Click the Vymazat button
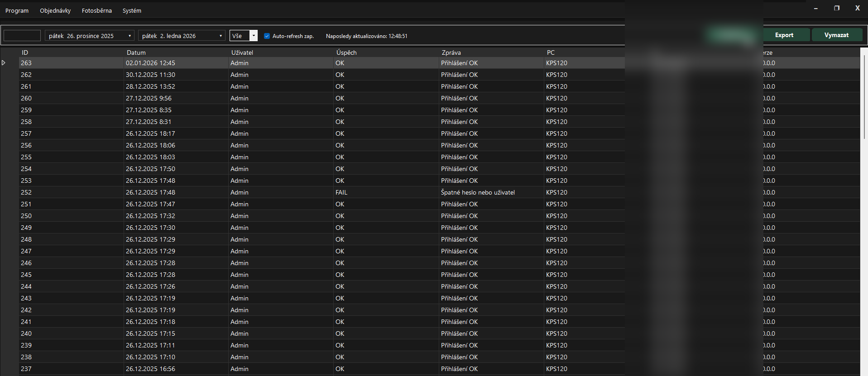The image size is (868, 376). pos(836,35)
